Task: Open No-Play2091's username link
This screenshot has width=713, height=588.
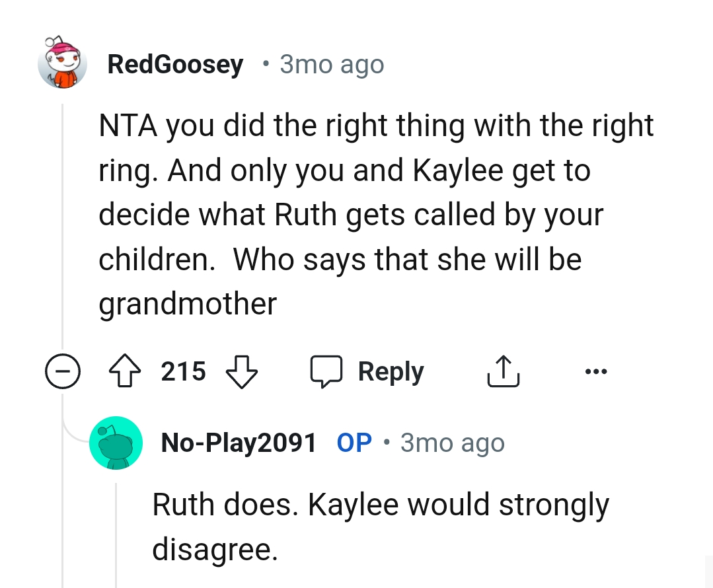Action: click(239, 443)
